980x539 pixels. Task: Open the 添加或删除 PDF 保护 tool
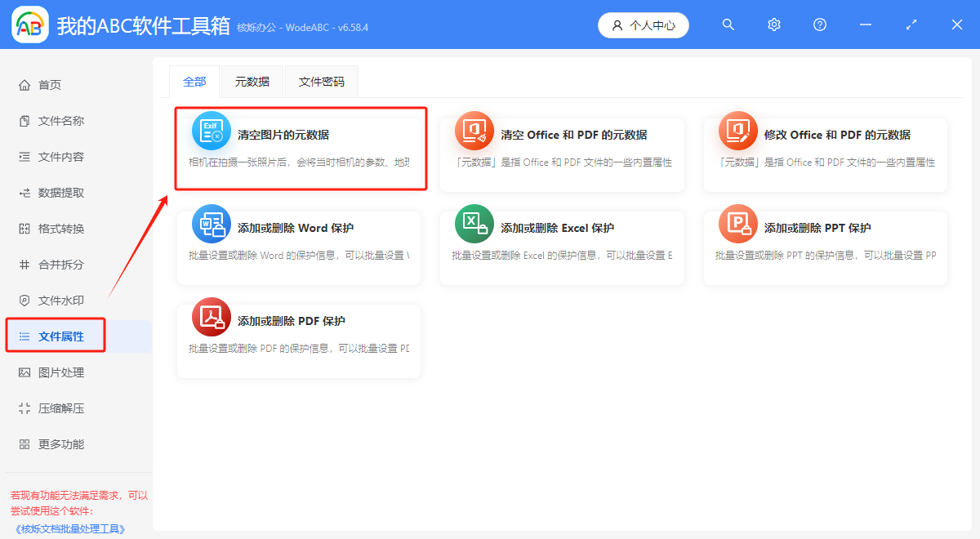(299, 335)
